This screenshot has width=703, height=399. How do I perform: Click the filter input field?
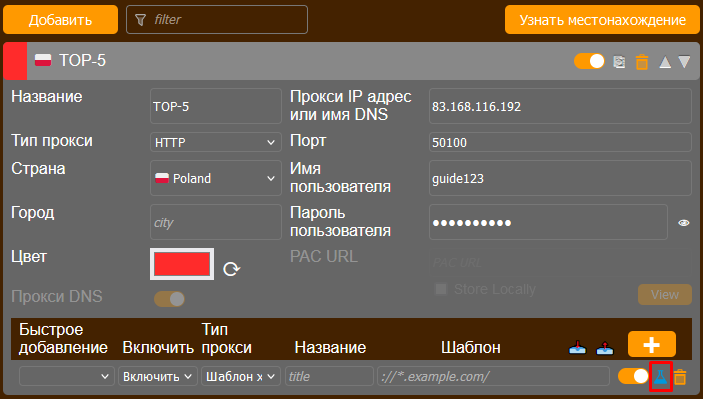[x=217, y=20]
